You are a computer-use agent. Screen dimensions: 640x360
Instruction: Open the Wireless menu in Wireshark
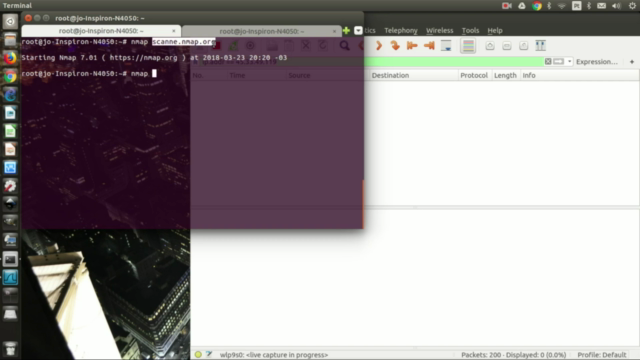tap(440, 31)
